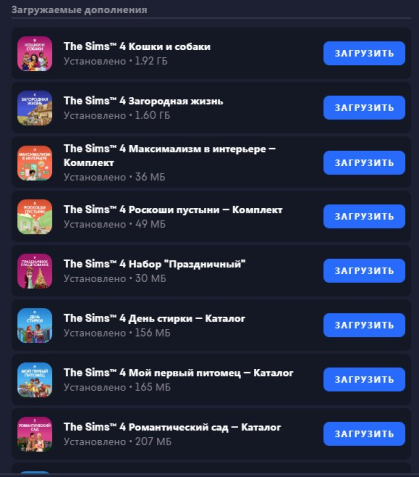
Task: Open the День стирки pack icon
Action: [x=35, y=325]
